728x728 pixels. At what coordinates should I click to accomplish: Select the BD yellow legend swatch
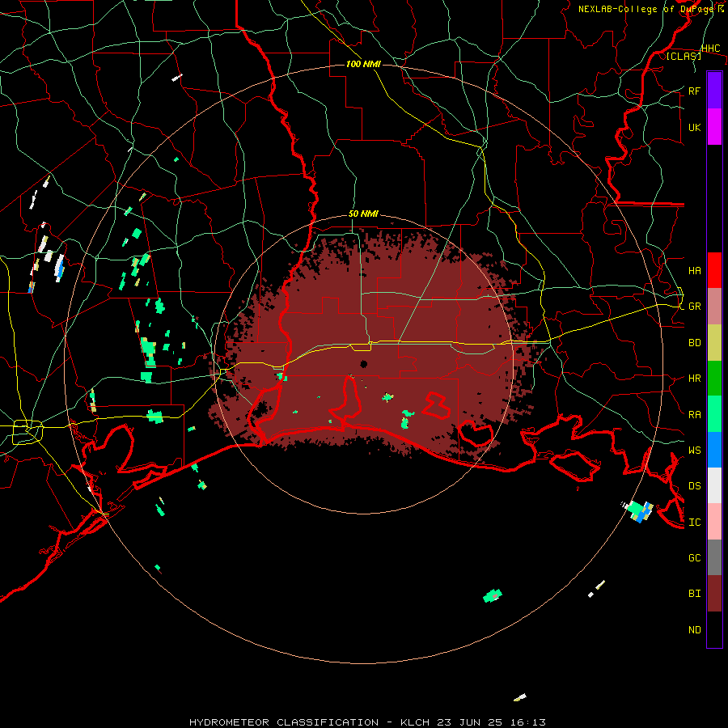pos(714,342)
